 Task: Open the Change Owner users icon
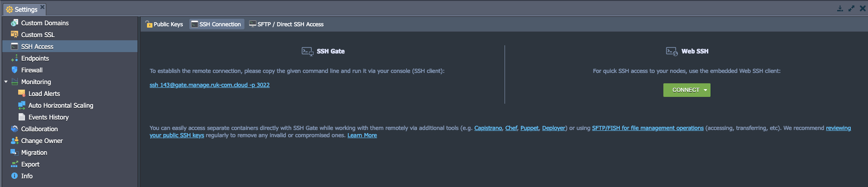point(15,140)
